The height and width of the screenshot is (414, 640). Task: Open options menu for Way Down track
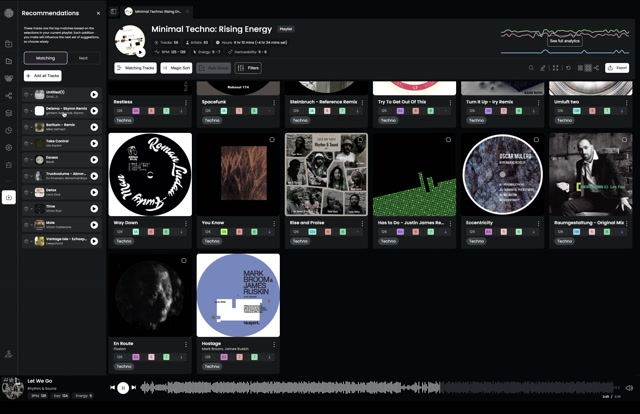point(186,223)
